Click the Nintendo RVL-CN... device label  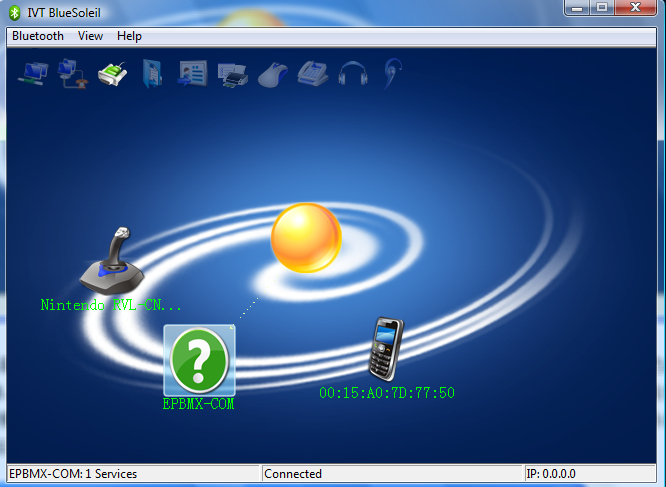(x=111, y=305)
